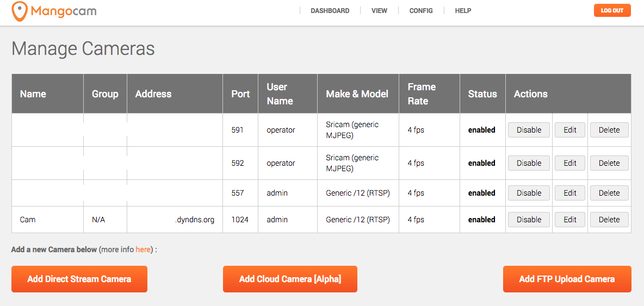The width and height of the screenshot is (644, 306).
Task: Follow the 'here' more info link
Action: point(143,249)
